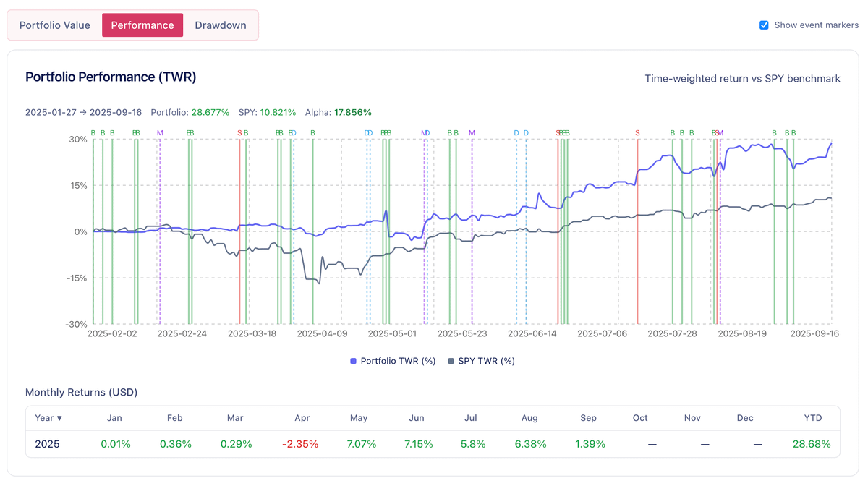
Task: Click the Feb return 0.36%
Action: tap(175, 444)
